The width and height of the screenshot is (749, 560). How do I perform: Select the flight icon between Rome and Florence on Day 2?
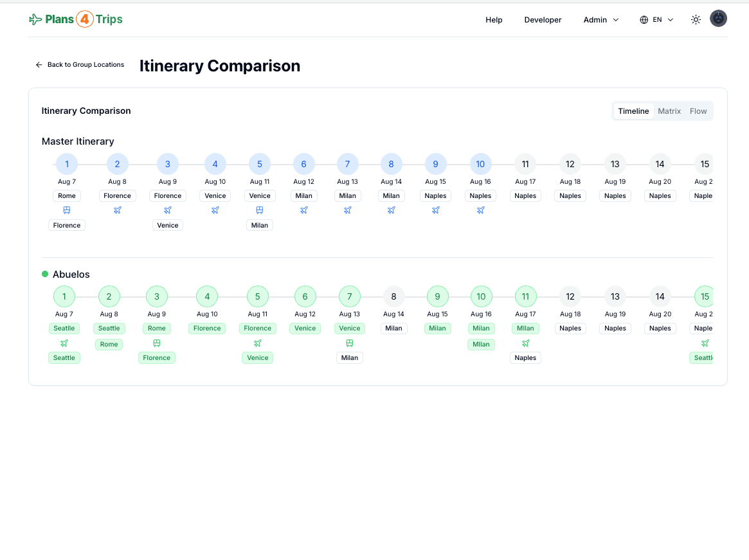tap(117, 210)
